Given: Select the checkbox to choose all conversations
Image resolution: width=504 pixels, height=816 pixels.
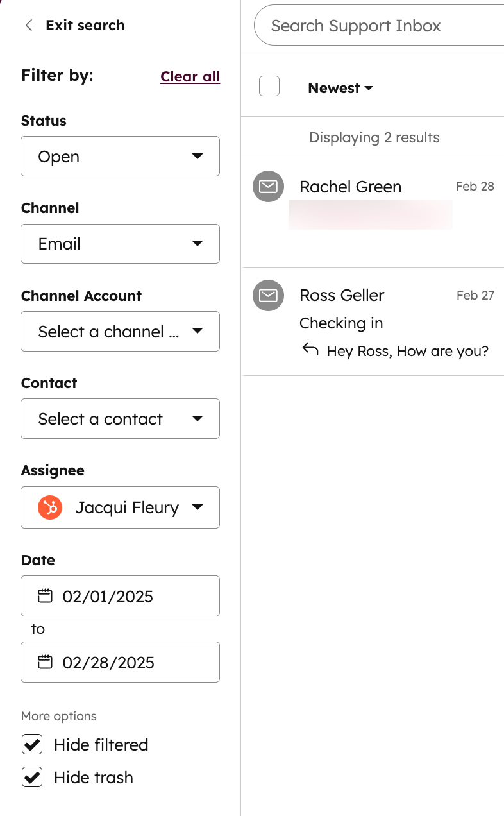Looking at the screenshot, I should (x=269, y=86).
